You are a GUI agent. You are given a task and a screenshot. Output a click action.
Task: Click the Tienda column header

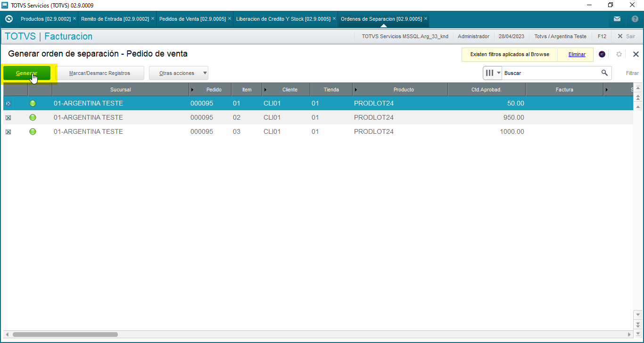[x=331, y=90]
